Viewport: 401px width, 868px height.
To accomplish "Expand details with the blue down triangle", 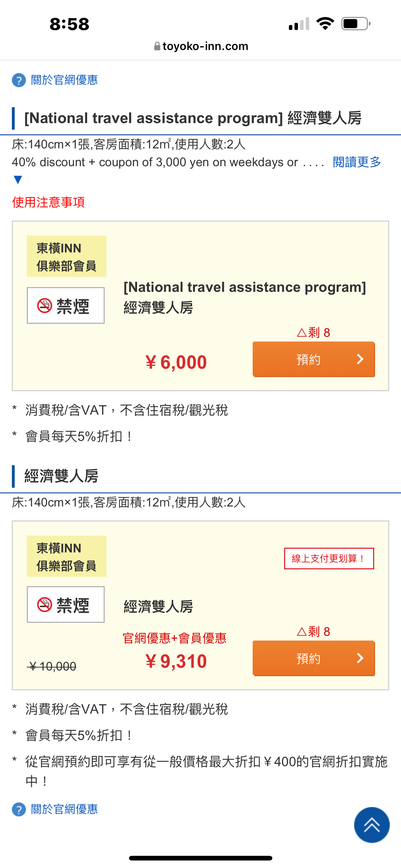I will pyautogui.click(x=18, y=180).
